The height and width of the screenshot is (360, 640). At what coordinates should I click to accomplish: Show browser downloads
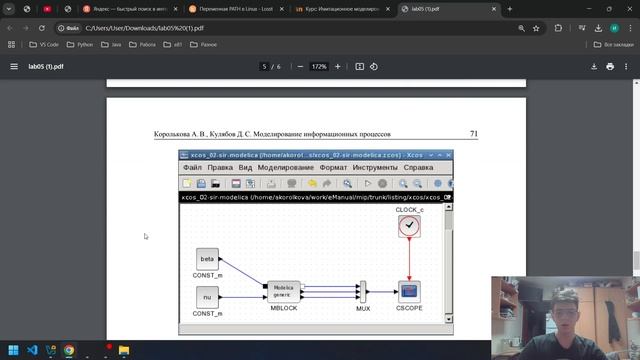click(598, 28)
